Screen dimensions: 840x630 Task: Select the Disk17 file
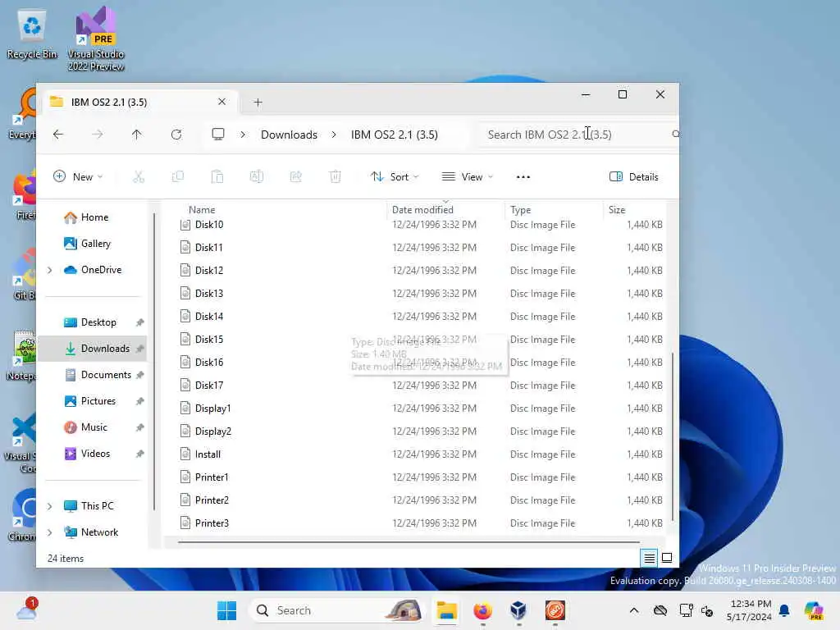(x=209, y=386)
